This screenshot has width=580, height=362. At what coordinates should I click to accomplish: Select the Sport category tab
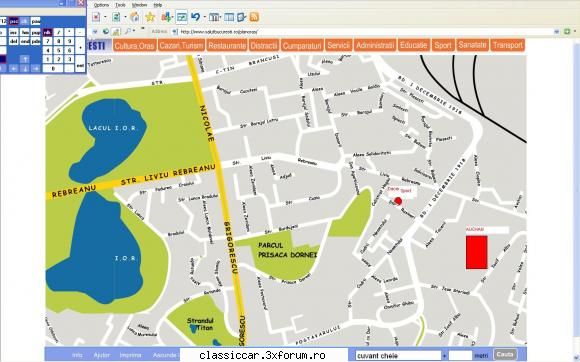pyautogui.click(x=443, y=45)
